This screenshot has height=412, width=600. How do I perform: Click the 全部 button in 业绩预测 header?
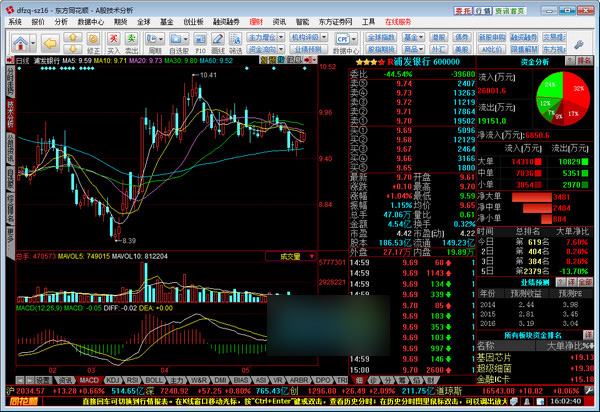pyautogui.click(x=585, y=282)
